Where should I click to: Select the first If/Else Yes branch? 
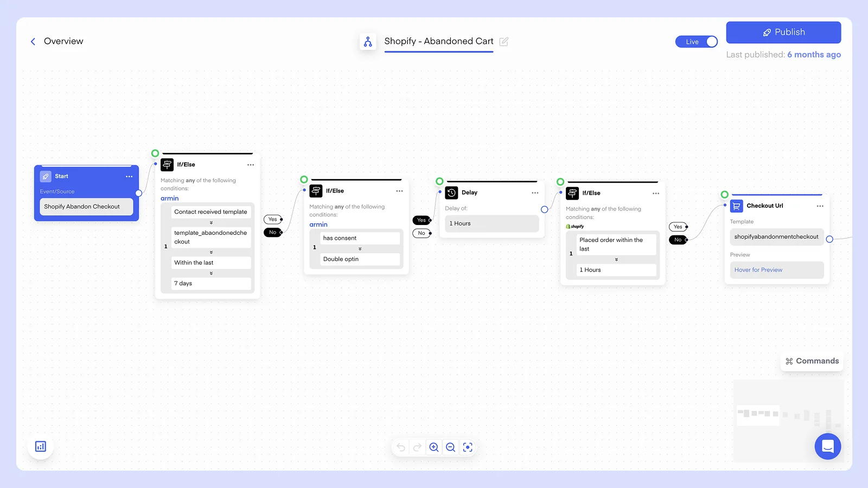point(273,220)
